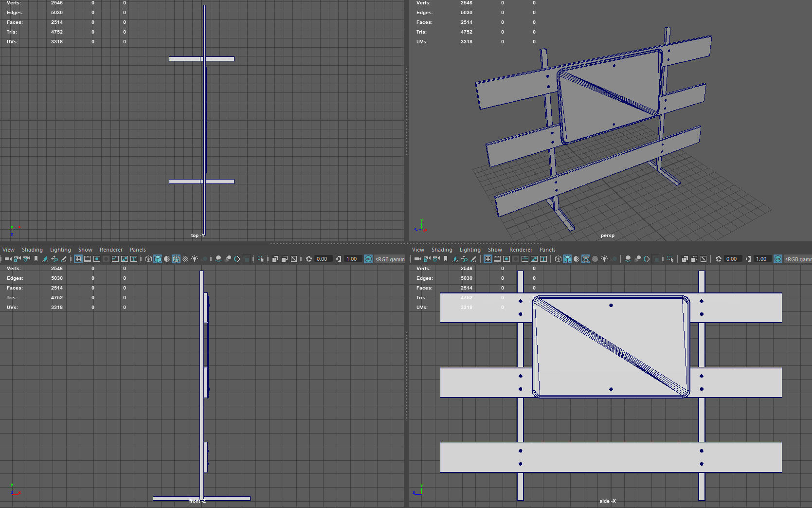812x508 pixels.
Task: Click Use Default Material in front view toolbar
Action: (x=167, y=259)
